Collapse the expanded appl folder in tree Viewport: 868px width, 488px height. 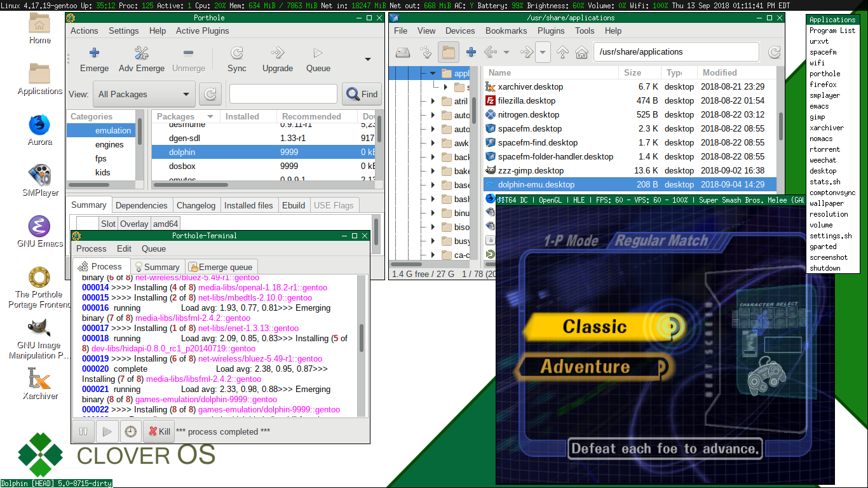tap(433, 73)
